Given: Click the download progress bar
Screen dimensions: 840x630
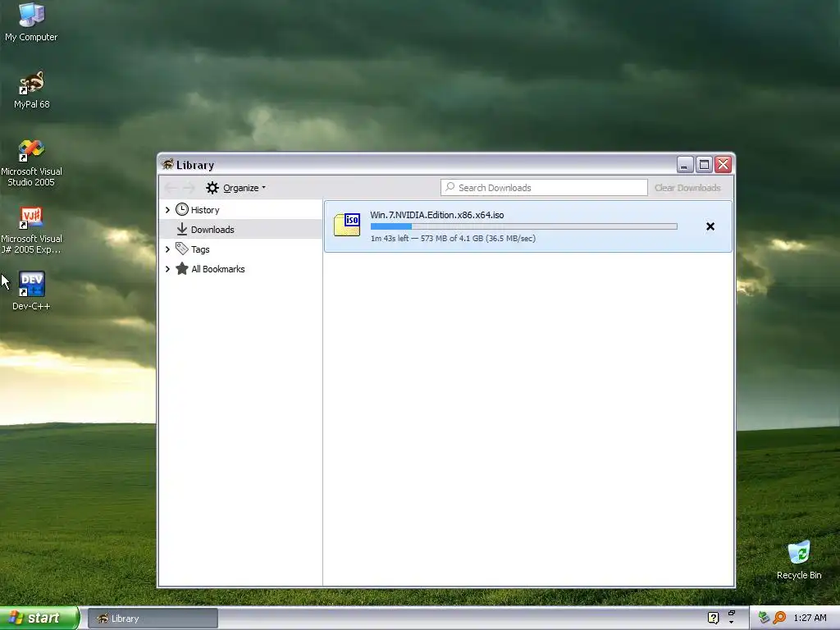Looking at the screenshot, I should coord(524,226).
